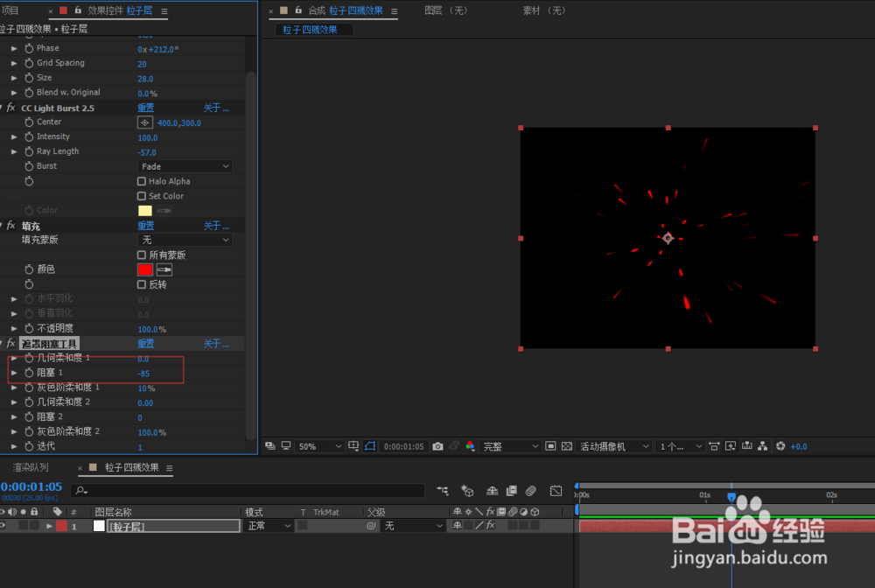Click the current time 0:00:01:05 display in viewer

click(403, 446)
